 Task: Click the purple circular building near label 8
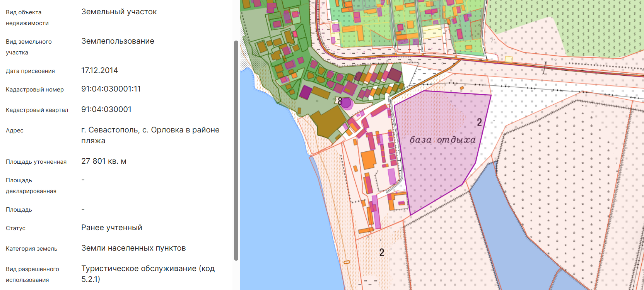point(346,103)
